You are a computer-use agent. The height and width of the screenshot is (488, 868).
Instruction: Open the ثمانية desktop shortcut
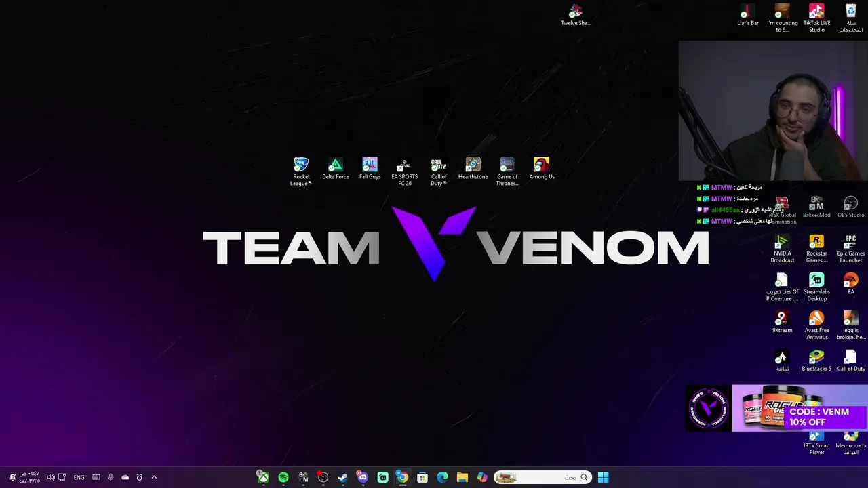pyautogui.click(x=782, y=361)
